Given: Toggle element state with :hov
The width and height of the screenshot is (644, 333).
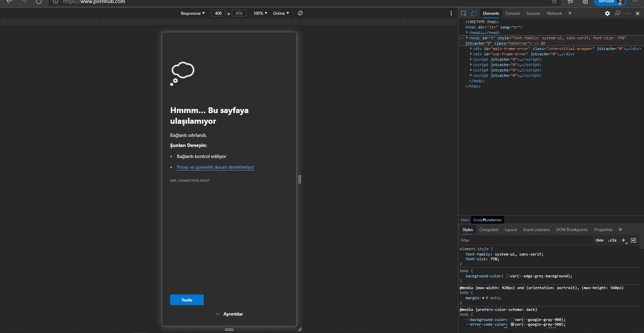Looking at the screenshot, I should [599, 240].
